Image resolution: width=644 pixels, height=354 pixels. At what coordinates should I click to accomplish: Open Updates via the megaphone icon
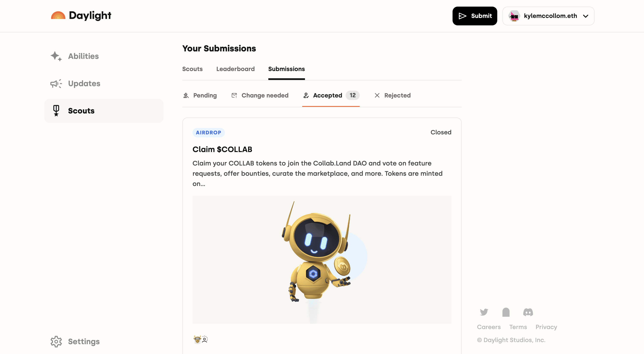coord(56,83)
